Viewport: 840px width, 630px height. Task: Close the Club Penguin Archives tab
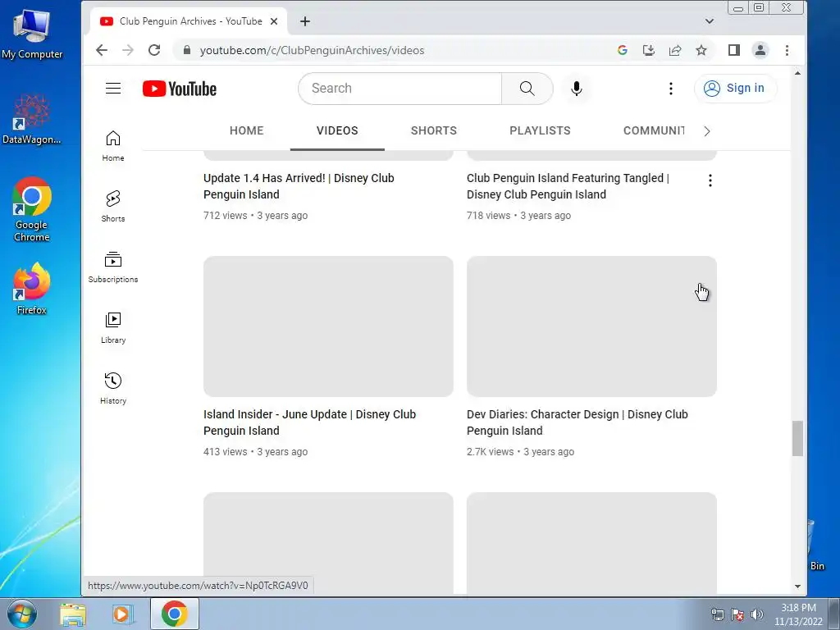click(x=274, y=21)
